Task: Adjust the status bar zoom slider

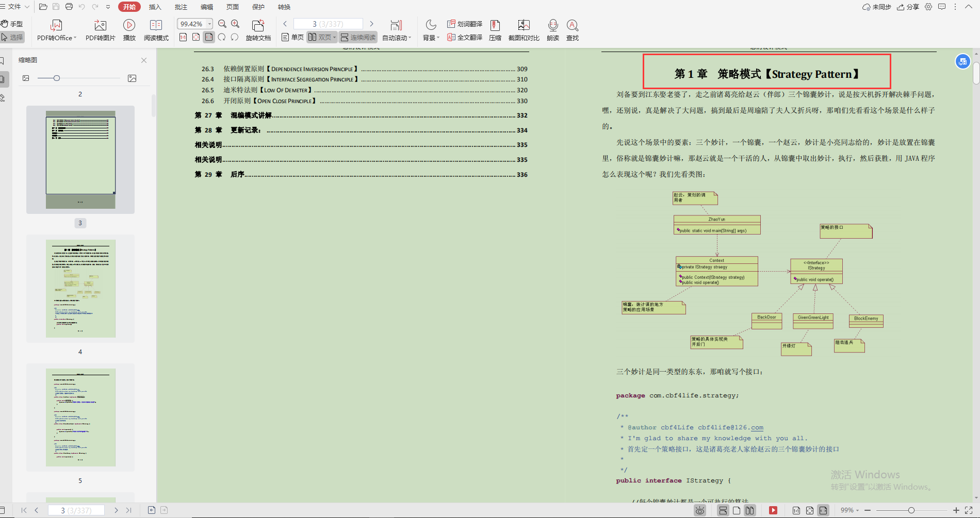Action: 911,510
